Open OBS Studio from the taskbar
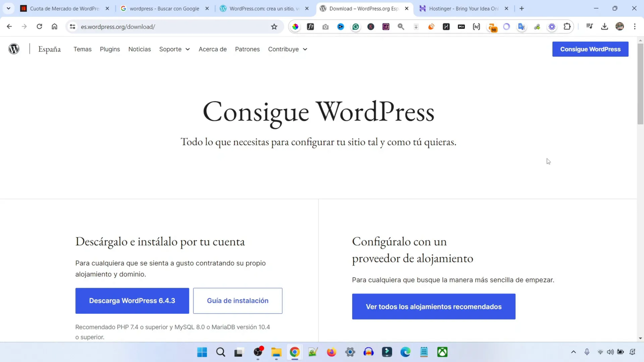This screenshot has width=644, height=362. [258, 352]
